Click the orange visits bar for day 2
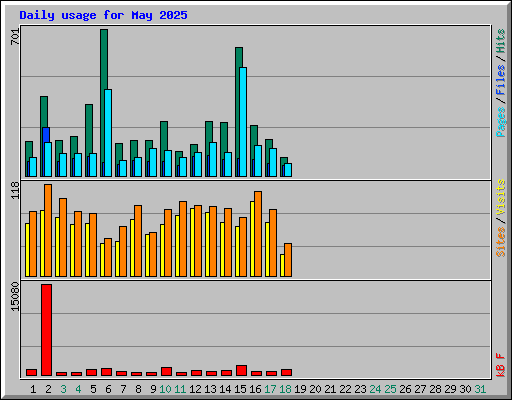 coord(48,230)
